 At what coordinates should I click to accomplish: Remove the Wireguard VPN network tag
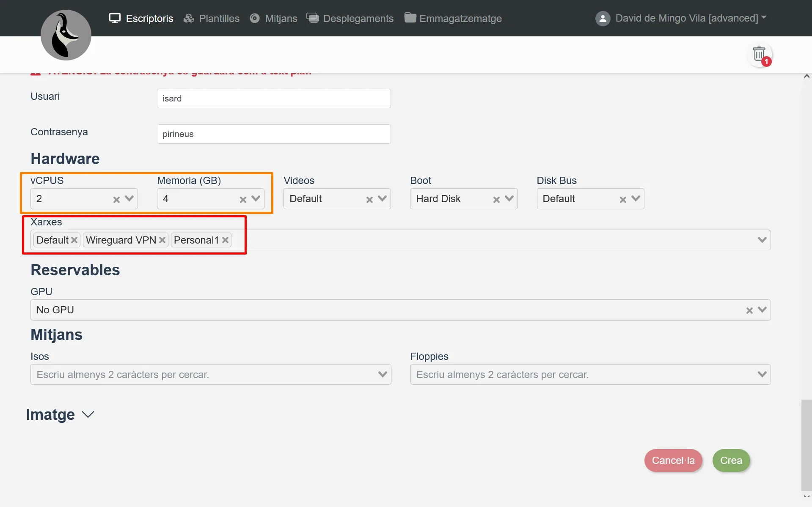point(162,240)
